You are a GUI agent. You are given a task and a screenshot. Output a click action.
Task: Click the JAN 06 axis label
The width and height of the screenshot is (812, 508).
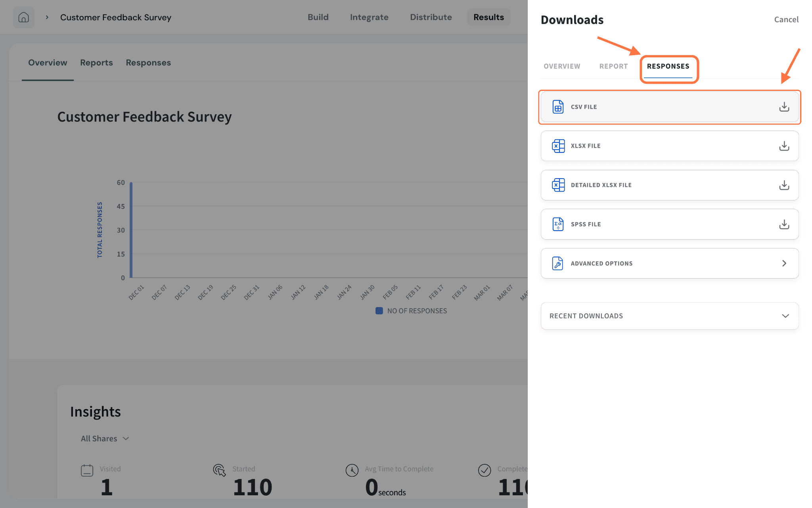pyautogui.click(x=275, y=292)
